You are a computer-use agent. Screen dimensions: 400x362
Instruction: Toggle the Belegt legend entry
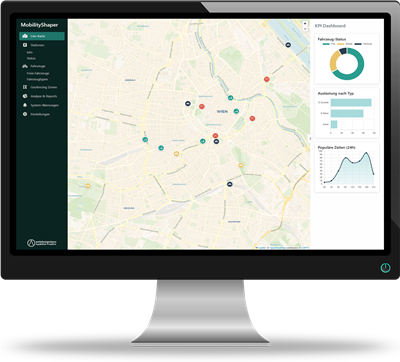tap(345, 44)
